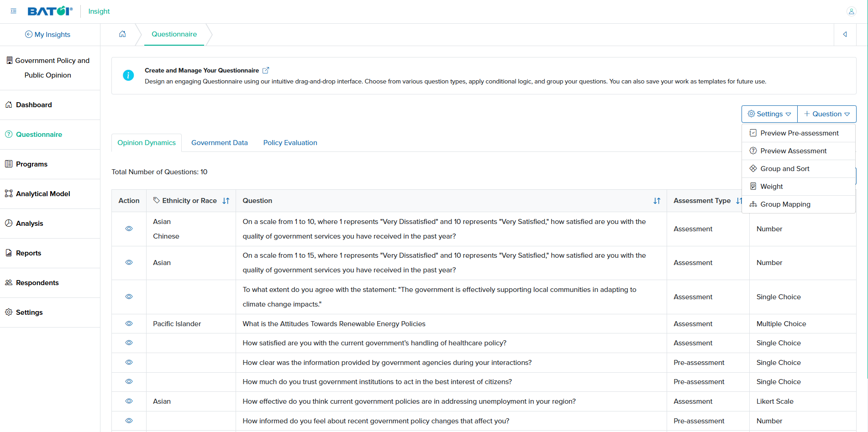Toggle the hamburger menu icon

click(14, 11)
